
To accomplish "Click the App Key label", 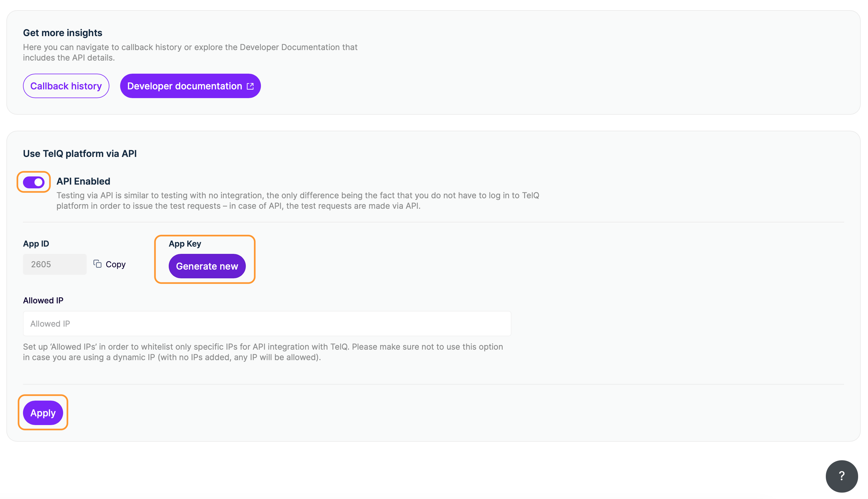I will pos(185,244).
